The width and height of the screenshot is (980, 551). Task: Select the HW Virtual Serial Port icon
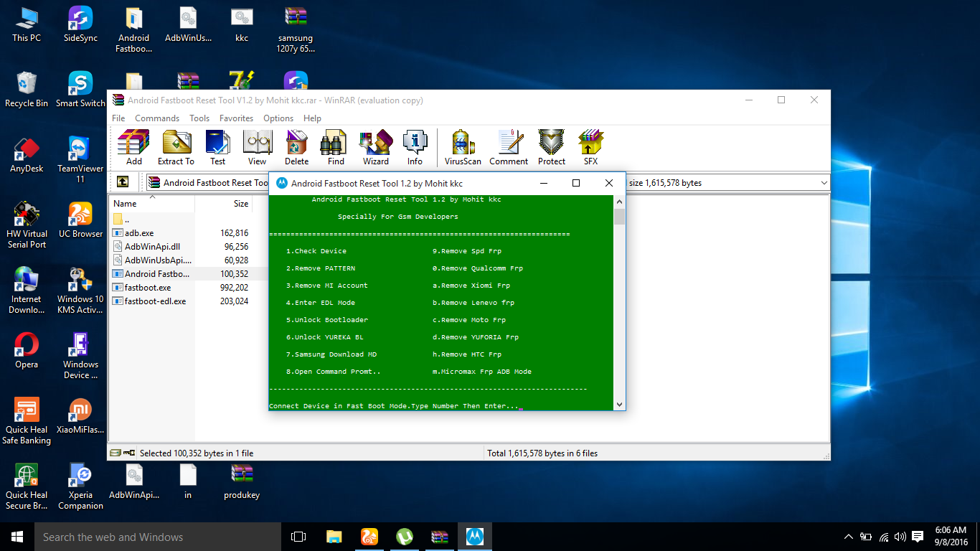click(27, 225)
